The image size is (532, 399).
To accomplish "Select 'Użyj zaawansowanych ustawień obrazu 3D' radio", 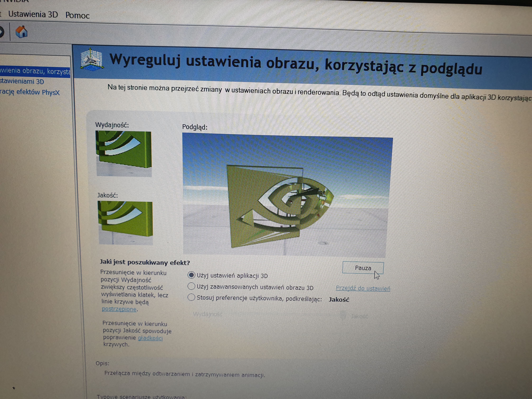I will pos(191,286).
